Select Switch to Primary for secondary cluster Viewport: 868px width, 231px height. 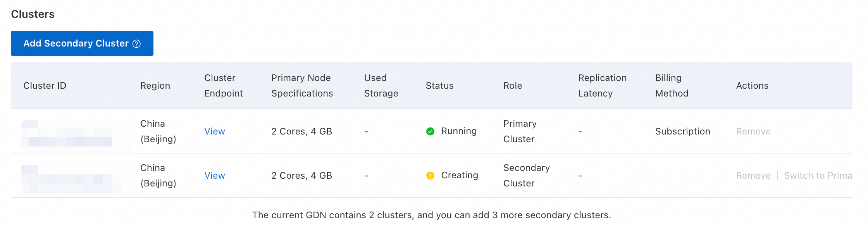[x=818, y=176]
